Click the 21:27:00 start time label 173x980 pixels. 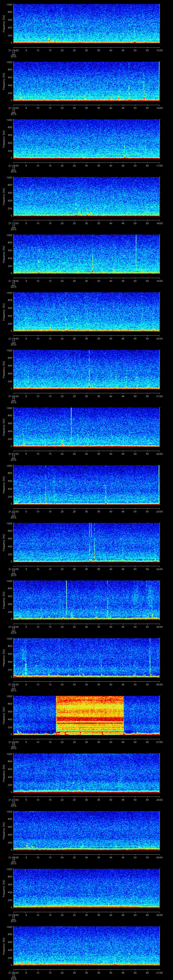13,800
